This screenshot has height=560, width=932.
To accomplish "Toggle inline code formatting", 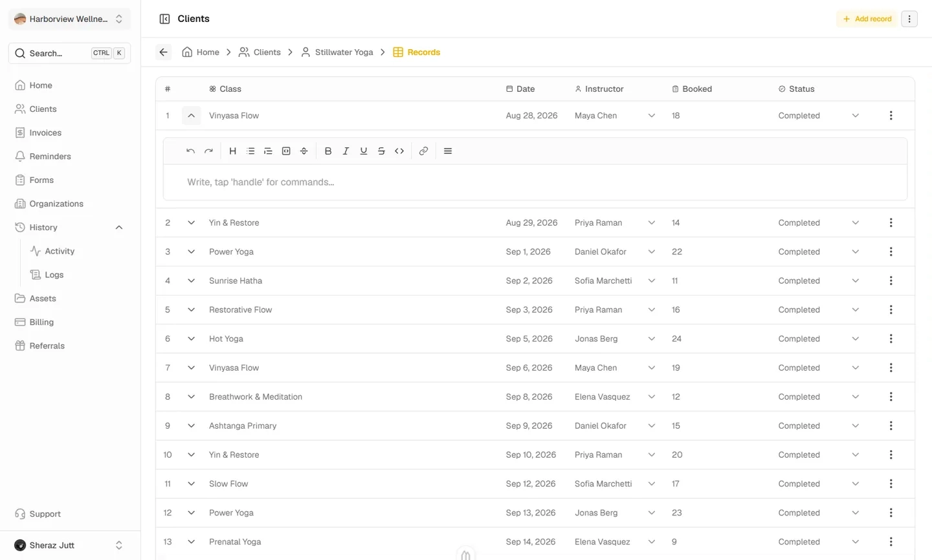I will click(399, 151).
